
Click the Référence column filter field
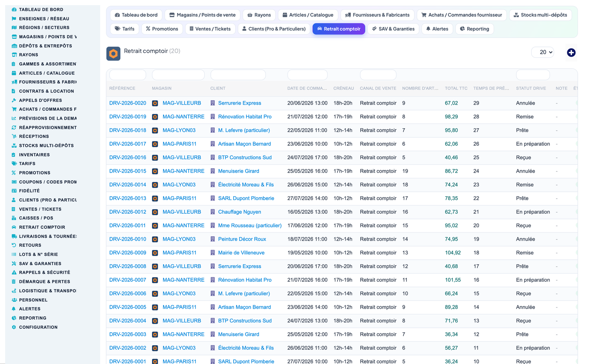128,75
